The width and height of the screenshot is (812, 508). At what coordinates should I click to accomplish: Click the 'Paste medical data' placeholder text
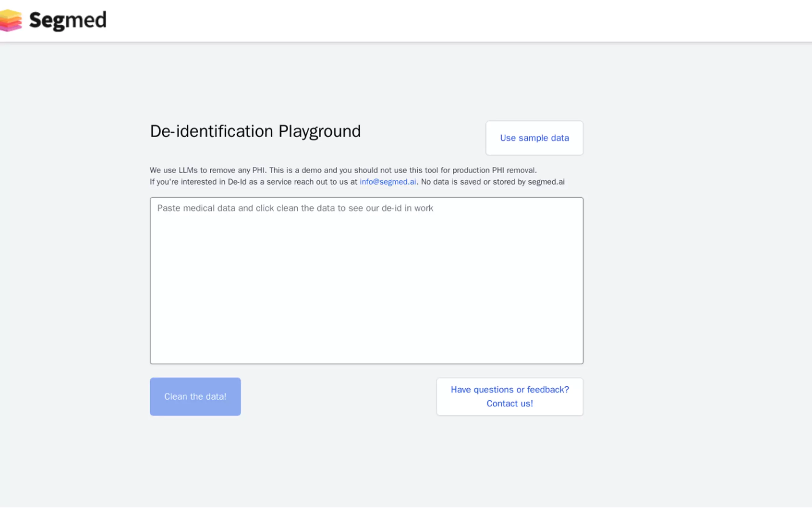[295, 208]
